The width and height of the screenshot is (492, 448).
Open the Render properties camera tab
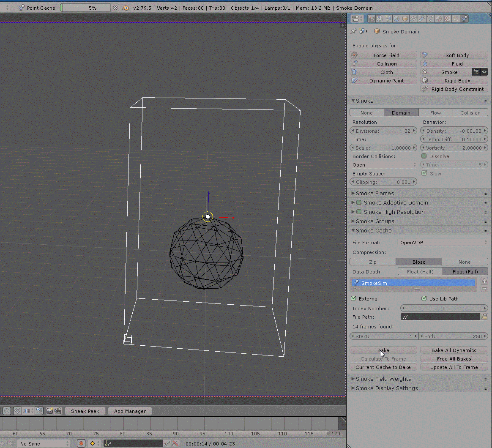pos(371,19)
